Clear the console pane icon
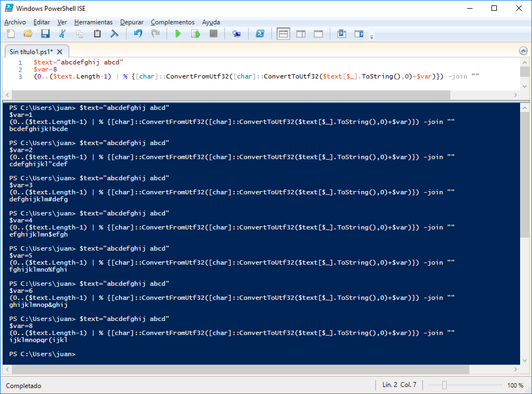The height and width of the screenshot is (394, 532). (x=115, y=34)
